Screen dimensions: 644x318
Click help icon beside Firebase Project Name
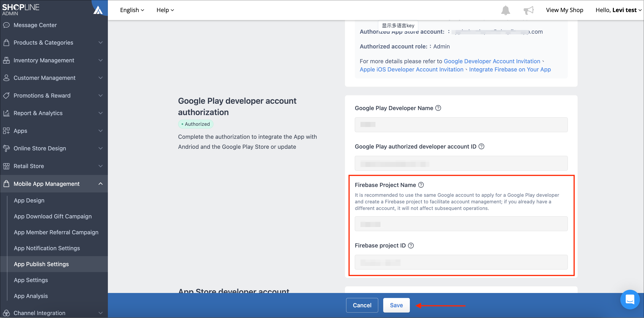(421, 185)
